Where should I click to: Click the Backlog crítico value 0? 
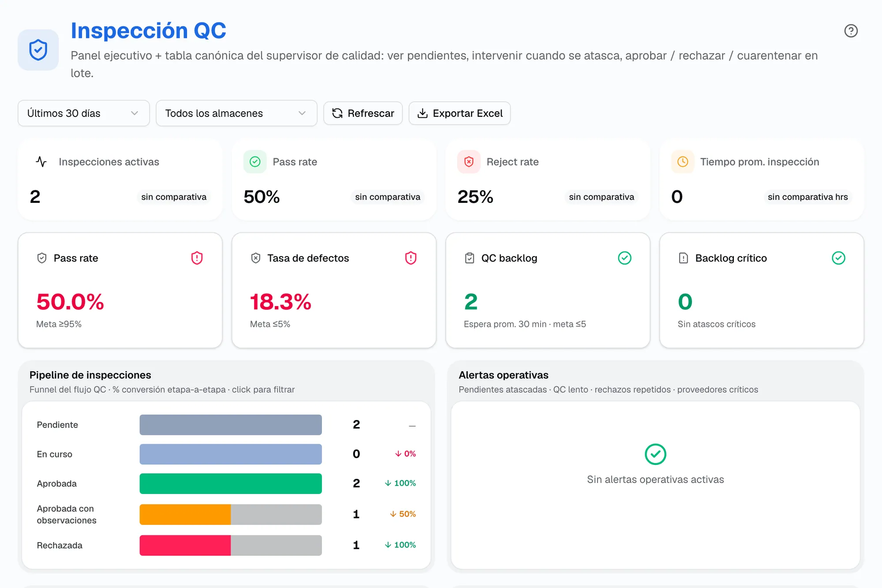[x=685, y=302]
